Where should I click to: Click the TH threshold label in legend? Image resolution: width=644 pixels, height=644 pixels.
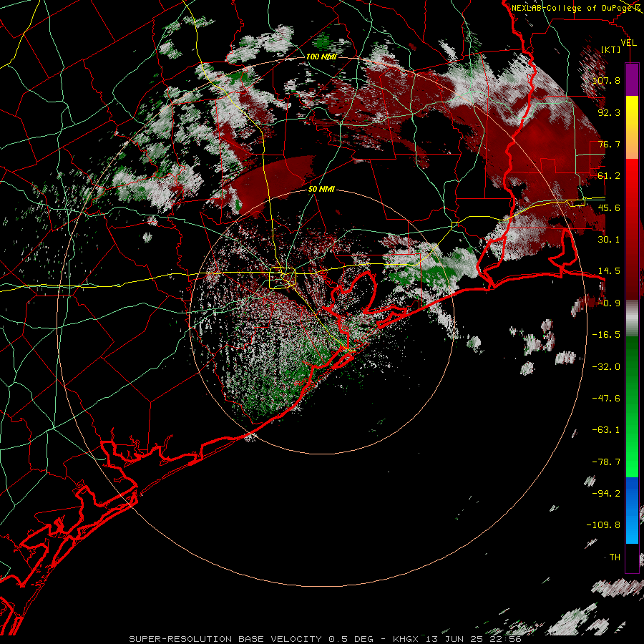[615, 557]
